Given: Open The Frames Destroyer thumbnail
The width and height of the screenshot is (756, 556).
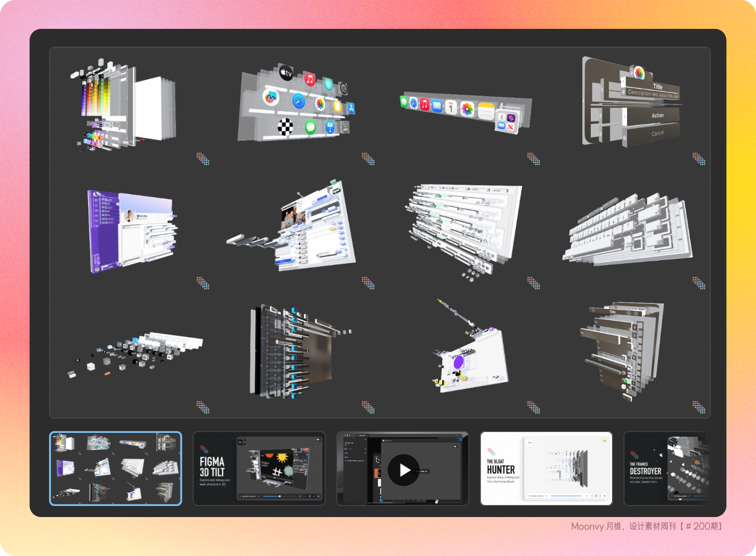Looking at the screenshot, I should coord(666,468).
